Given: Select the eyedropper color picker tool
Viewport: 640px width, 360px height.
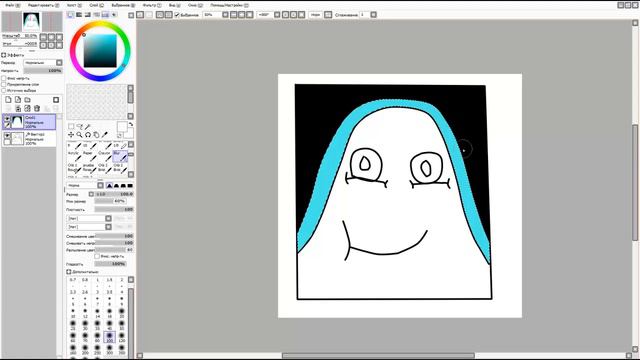Looking at the screenshot, I should point(105,135).
